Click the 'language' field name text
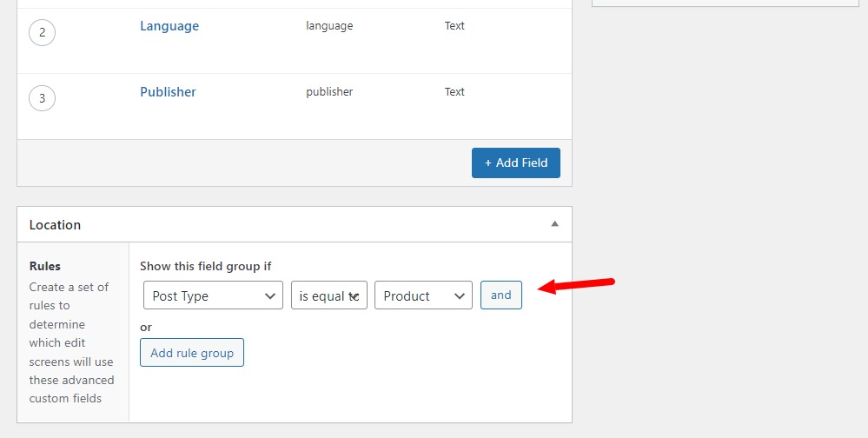The height and width of the screenshot is (438, 868). coord(329,26)
